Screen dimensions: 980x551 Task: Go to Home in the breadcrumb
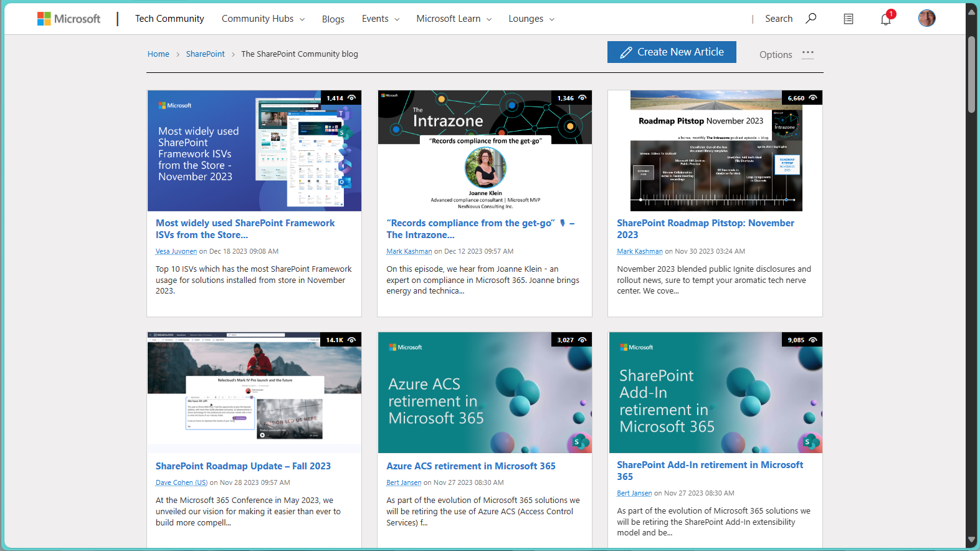coord(158,54)
